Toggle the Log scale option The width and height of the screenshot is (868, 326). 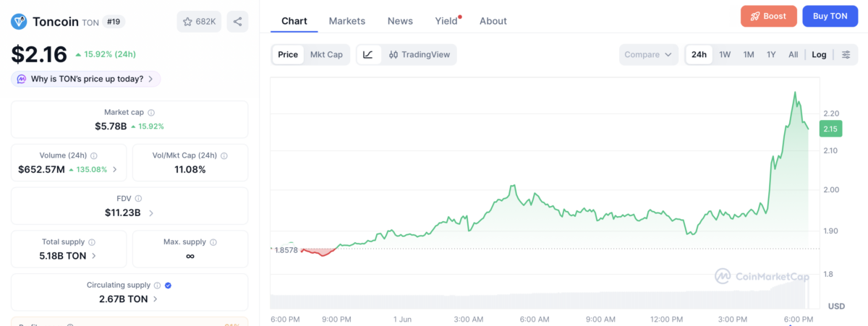pos(819,54)
